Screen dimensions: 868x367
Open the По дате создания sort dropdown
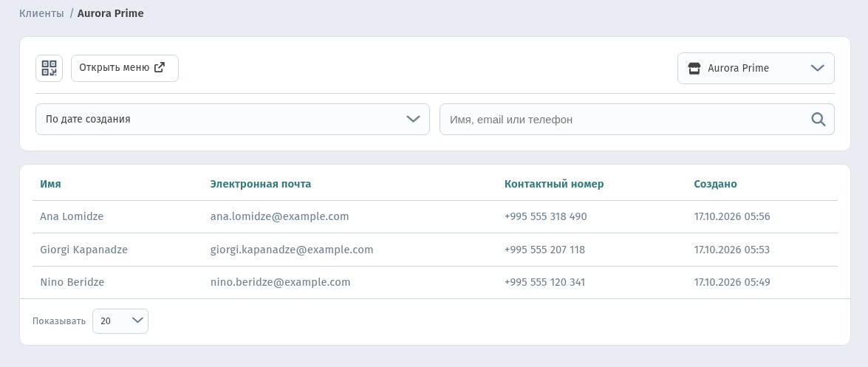click(233, 119)
